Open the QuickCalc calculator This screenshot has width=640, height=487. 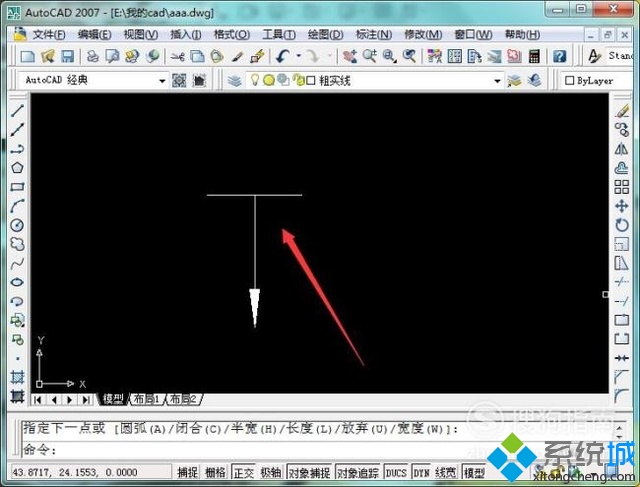tap(534, 56)
